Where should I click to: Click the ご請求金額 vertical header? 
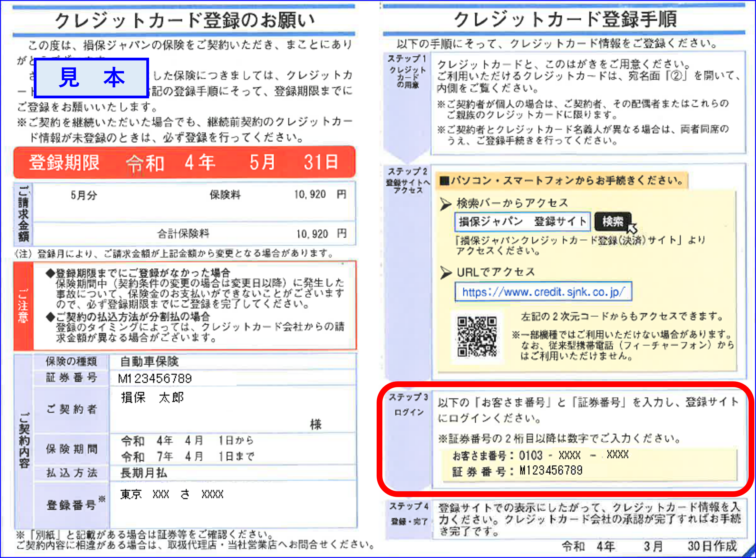click(23, 214)
